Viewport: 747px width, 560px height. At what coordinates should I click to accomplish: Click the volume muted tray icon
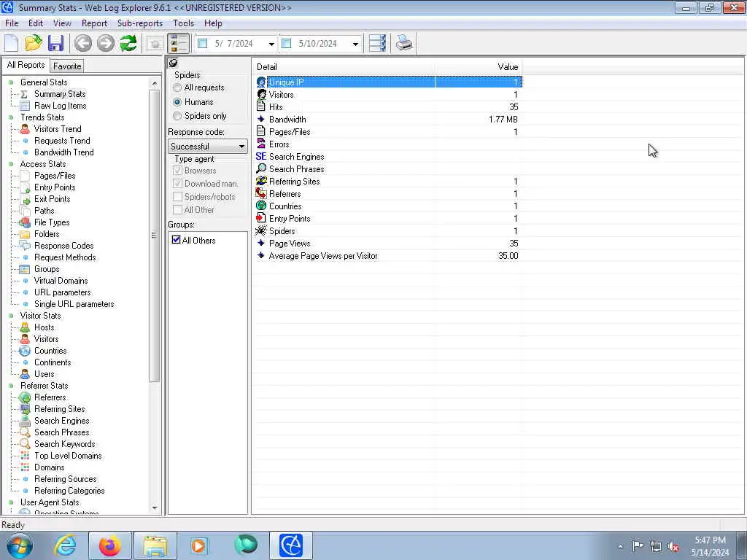click(673, 546)
